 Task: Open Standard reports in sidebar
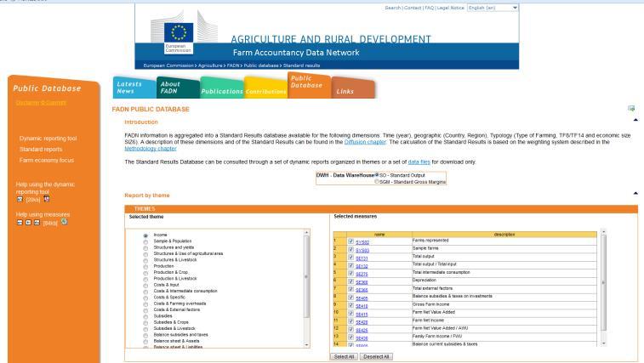41,149
